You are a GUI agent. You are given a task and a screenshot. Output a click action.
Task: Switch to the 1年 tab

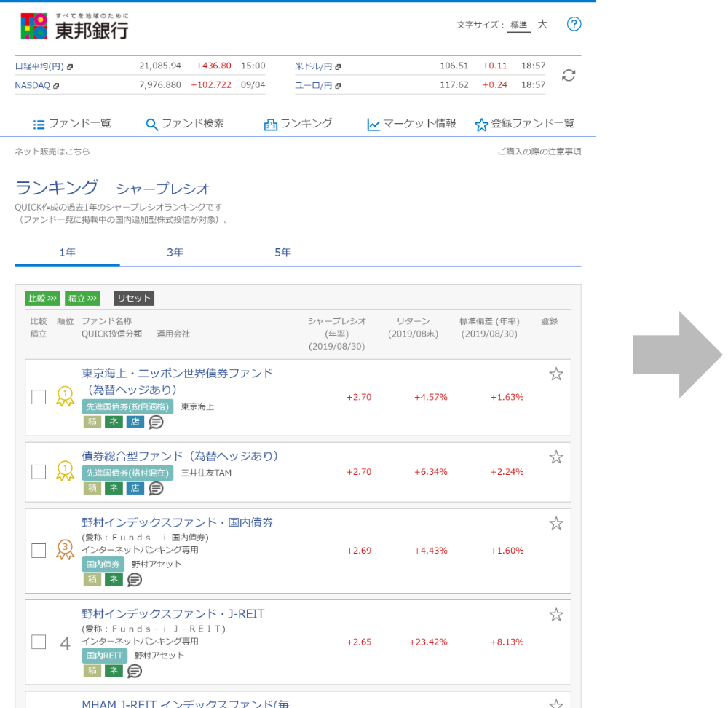(67, 252)
